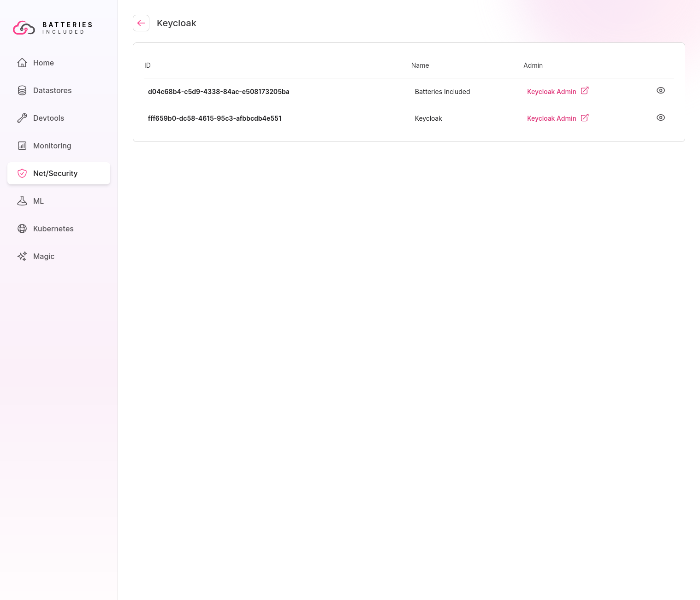Viewport: 700px width, 600px height.
Task: Show details for Batteries Included realm eye icon
Action: pos(661,90)
